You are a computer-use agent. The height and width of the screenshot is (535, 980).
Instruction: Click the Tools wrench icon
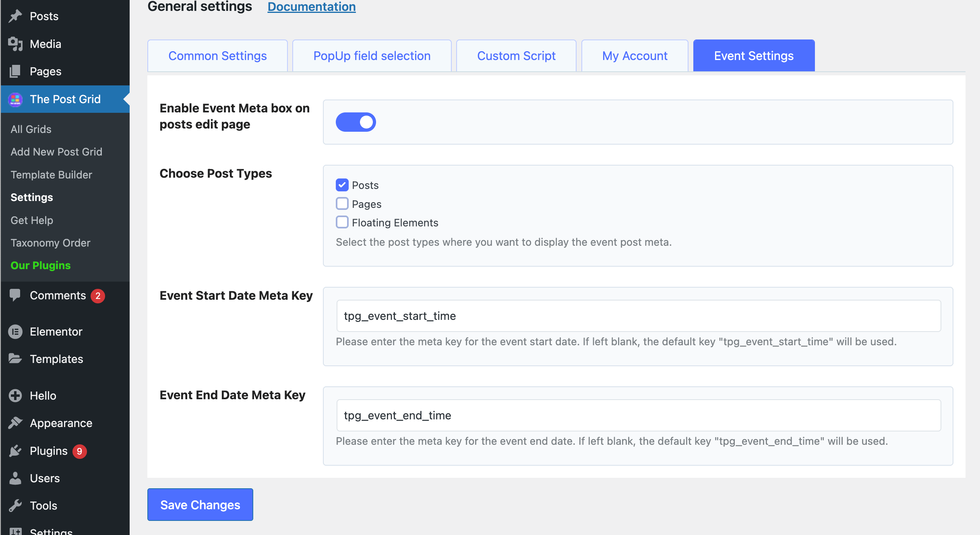[15, 506]
